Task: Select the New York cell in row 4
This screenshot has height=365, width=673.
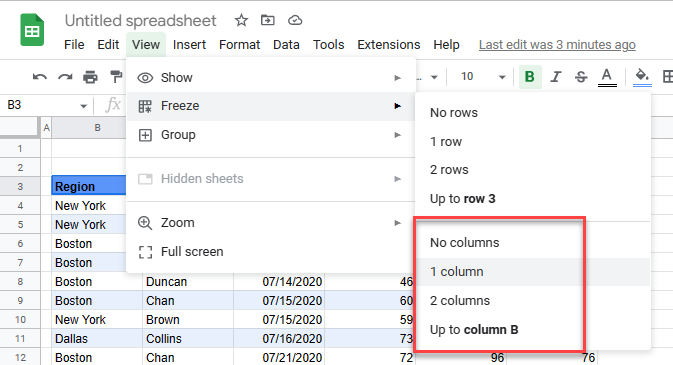Action: 89,206
